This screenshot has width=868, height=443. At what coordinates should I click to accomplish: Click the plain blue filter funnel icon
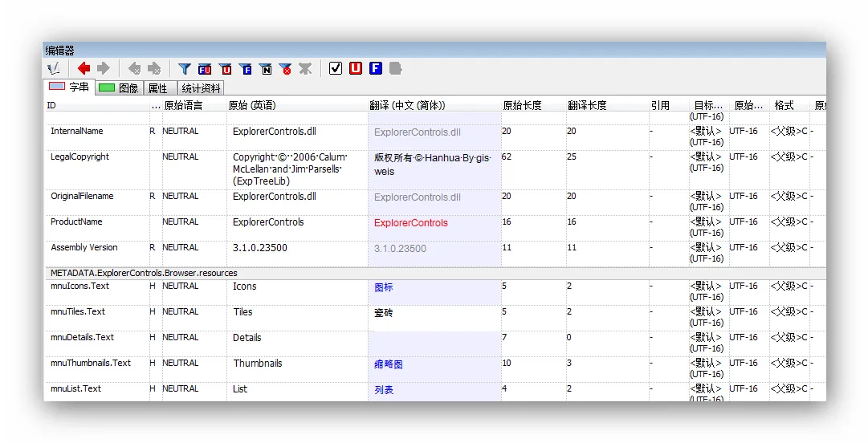click(185, 69)
